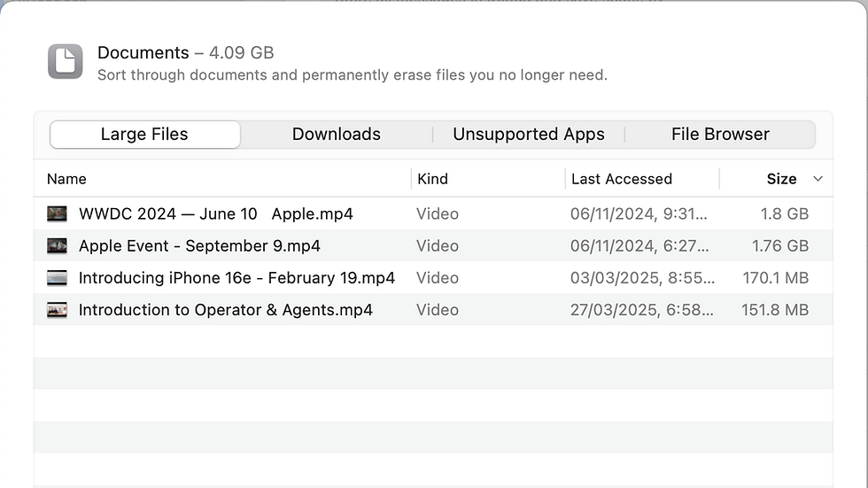Click the Documents category icon

point(66,61)
